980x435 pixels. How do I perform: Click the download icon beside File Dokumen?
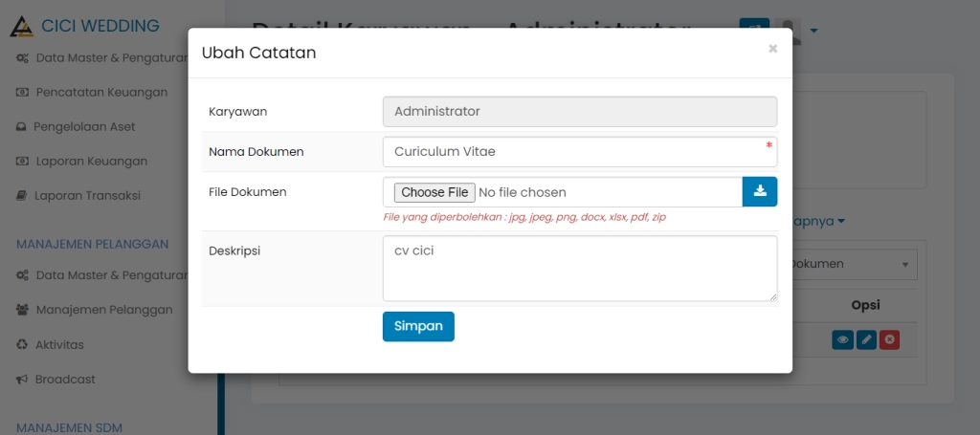[760, 191]
